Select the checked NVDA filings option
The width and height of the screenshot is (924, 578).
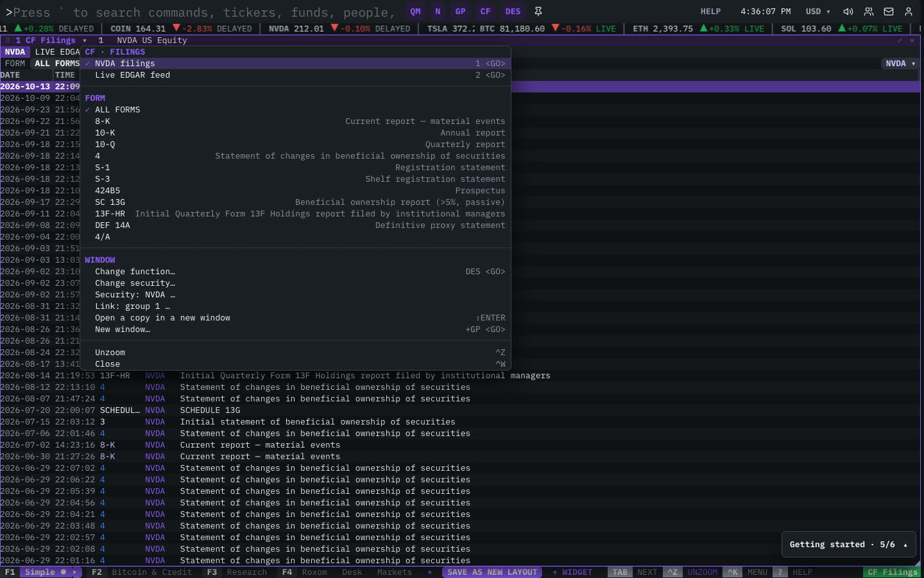click(295, 64)
